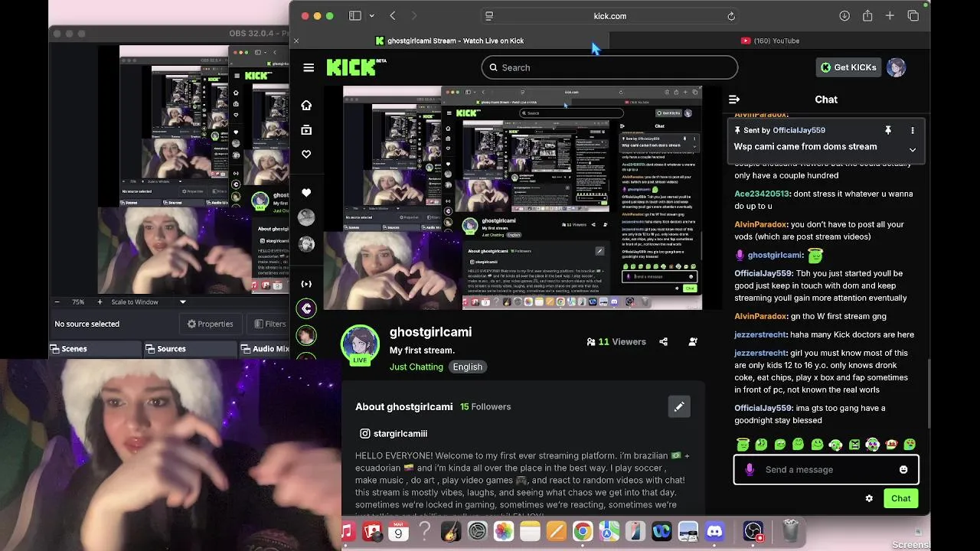The height and width of the screenshot is (551, 980).
Task: Close the ghostgirlcami Stream tab
Action: 296,41
